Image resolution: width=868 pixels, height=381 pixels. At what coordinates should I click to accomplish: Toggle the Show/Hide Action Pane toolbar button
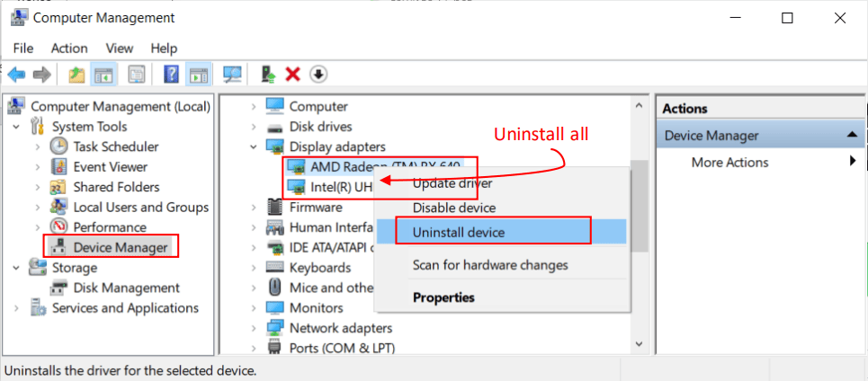coord(198,75)
